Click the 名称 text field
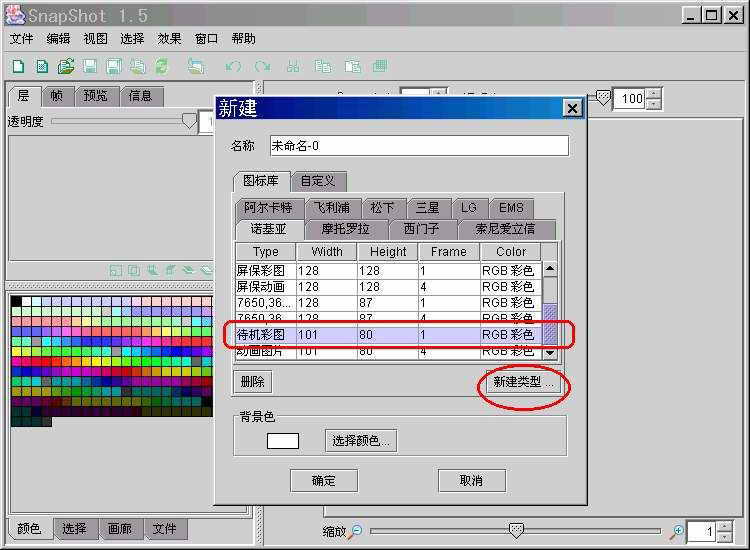 [x=418, y=145]
